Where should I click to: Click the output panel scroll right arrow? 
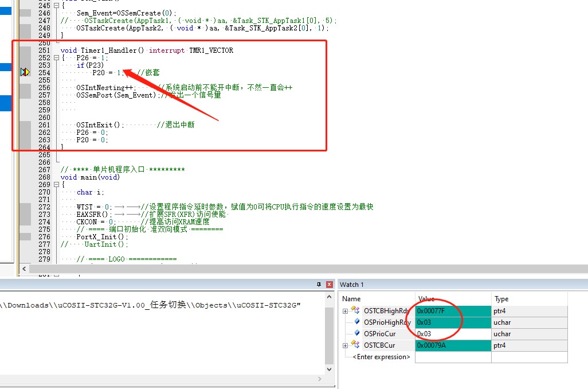[x=319, y=379]
